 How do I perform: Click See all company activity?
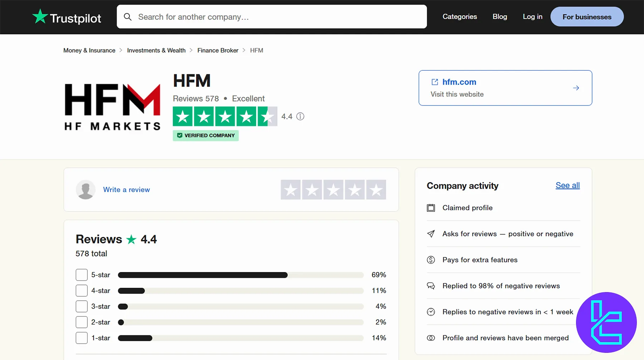[568, 186]
